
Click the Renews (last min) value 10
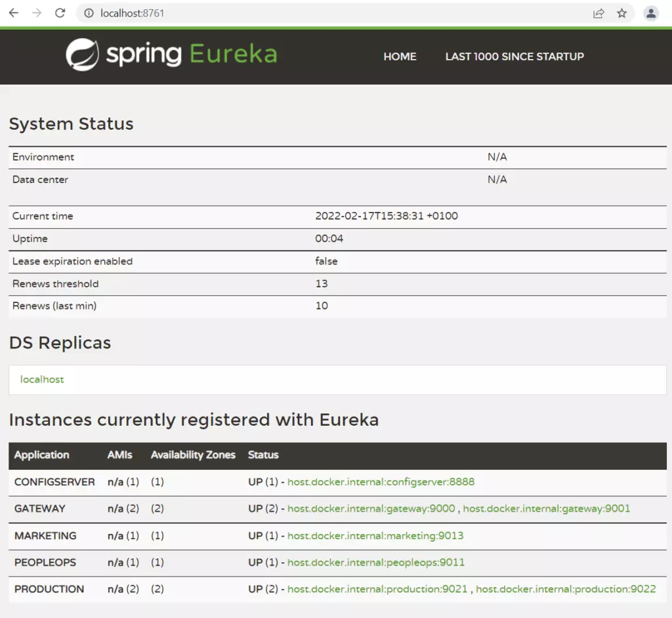pyautogui.click(x=322, y=306)
